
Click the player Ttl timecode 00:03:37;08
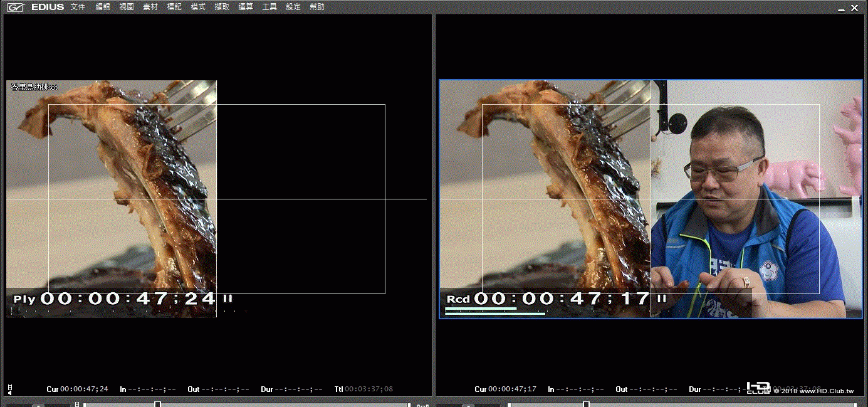(x=369, y=389)
